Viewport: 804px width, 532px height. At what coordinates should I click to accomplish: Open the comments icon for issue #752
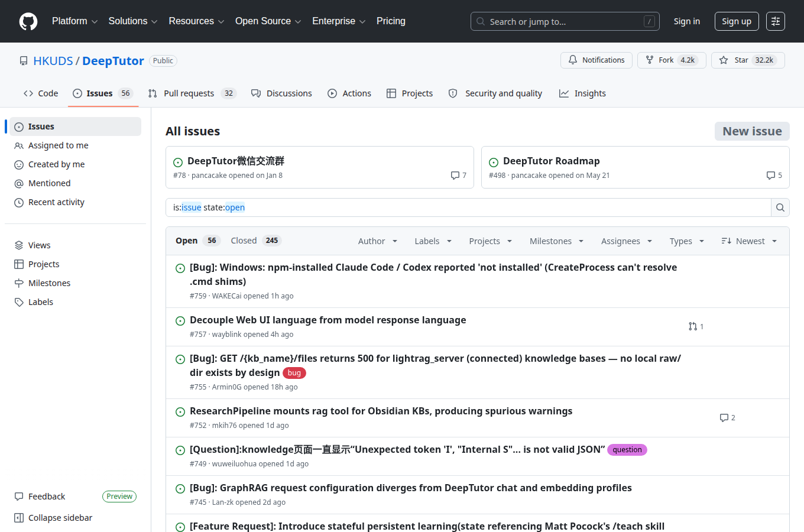click(x=727, y=417)
